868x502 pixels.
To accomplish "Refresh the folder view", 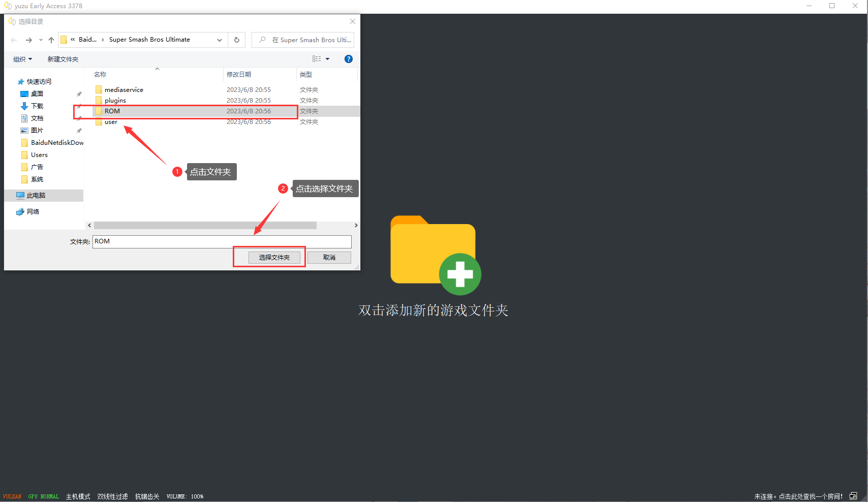I will 237,40.
